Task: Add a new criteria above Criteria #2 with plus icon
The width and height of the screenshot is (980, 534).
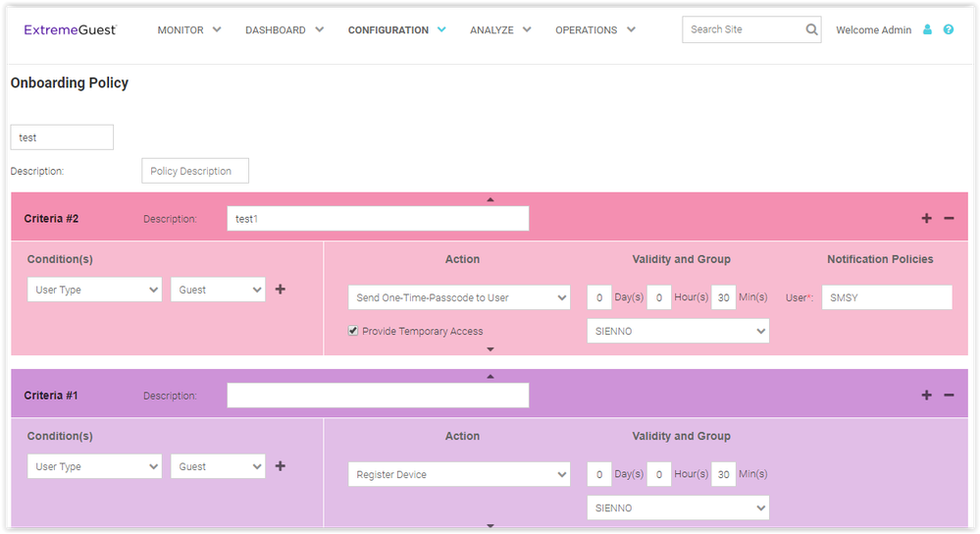Action: pos(926,218)
